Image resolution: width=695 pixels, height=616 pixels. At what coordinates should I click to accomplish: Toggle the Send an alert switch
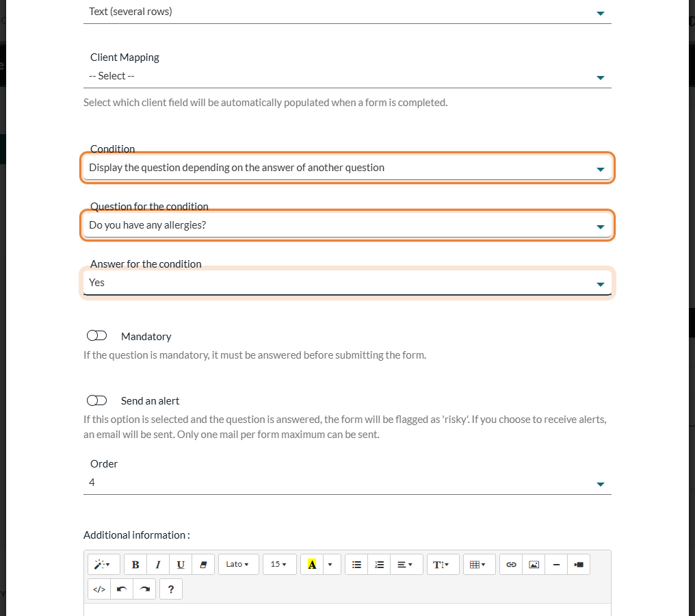tap(96, 400)
